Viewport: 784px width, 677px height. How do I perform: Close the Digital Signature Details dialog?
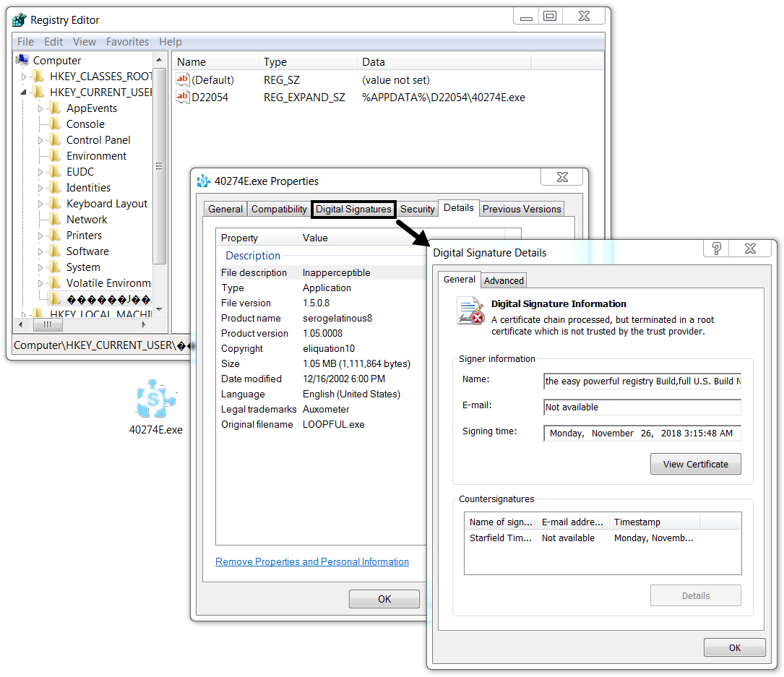coord(751,249)
